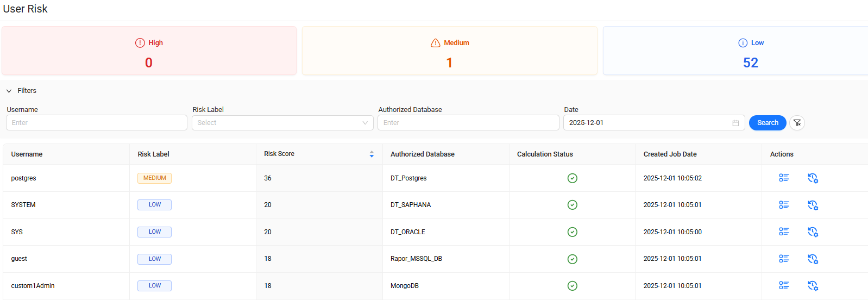
Task: Click calculation status check for postgres
Action: coord(572,178)
